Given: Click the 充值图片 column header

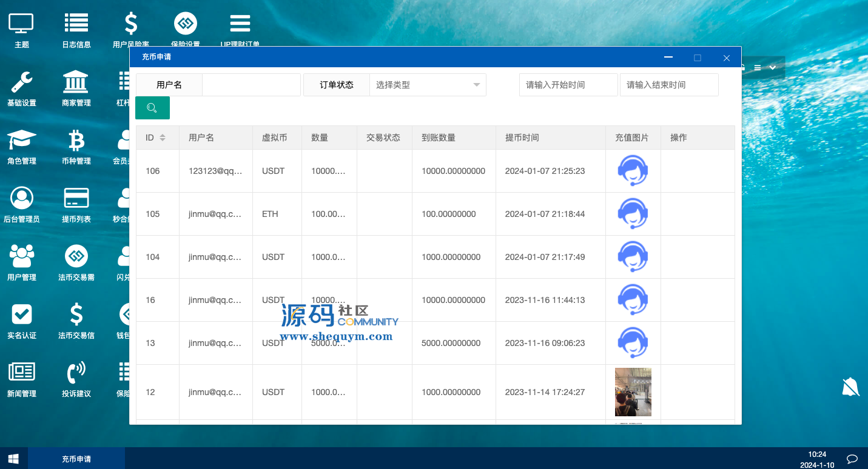Looking at the screenshot, I should pyautogui.click(x=632, y=138).
